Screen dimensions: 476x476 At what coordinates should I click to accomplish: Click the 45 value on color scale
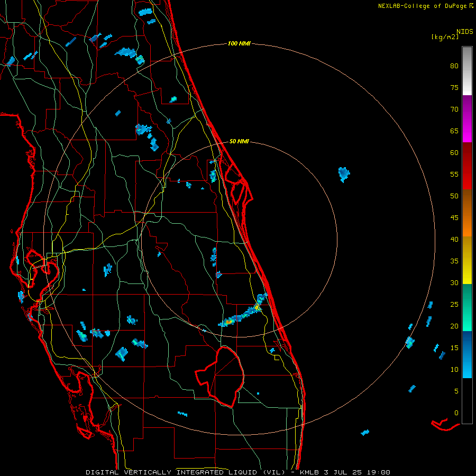point(454,218)
